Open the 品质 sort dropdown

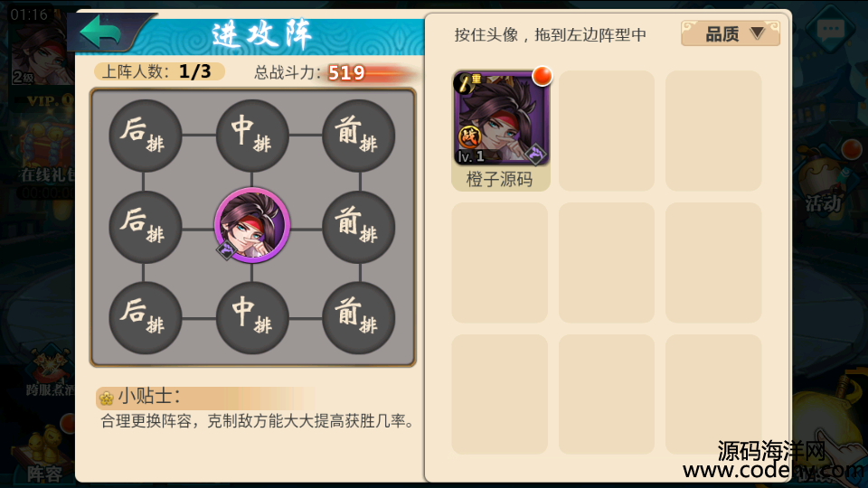(731, 33)
